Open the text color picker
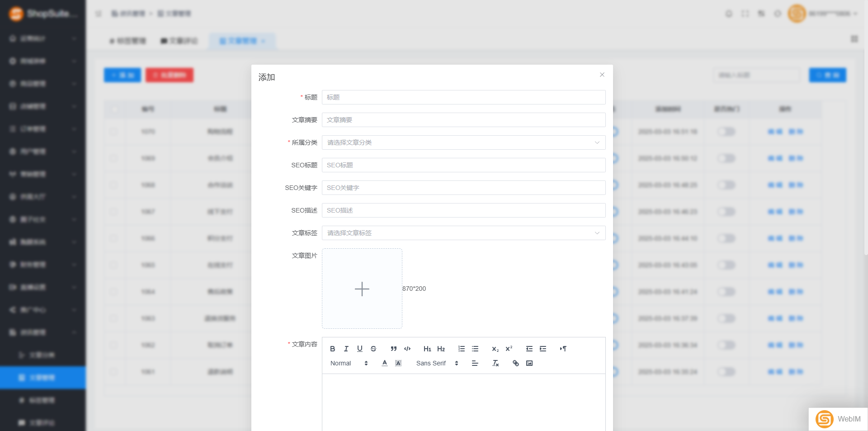The height and width of the screenshot is (431, 868). 384,363
